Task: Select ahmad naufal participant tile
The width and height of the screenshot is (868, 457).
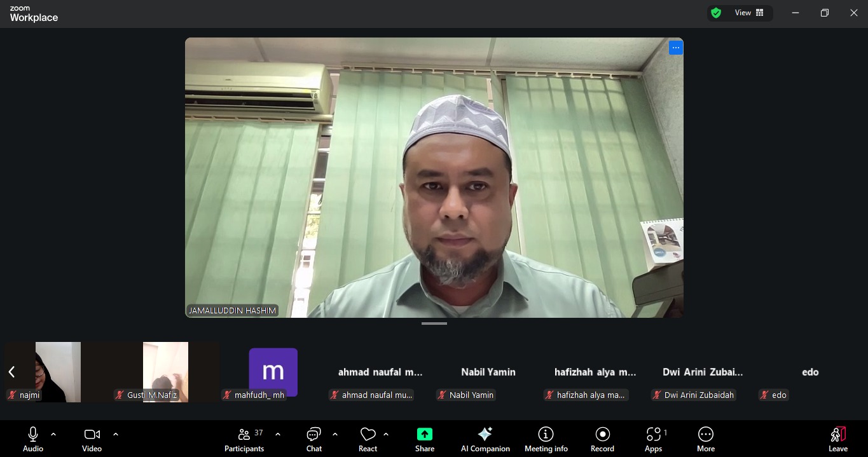Action: 380,372
